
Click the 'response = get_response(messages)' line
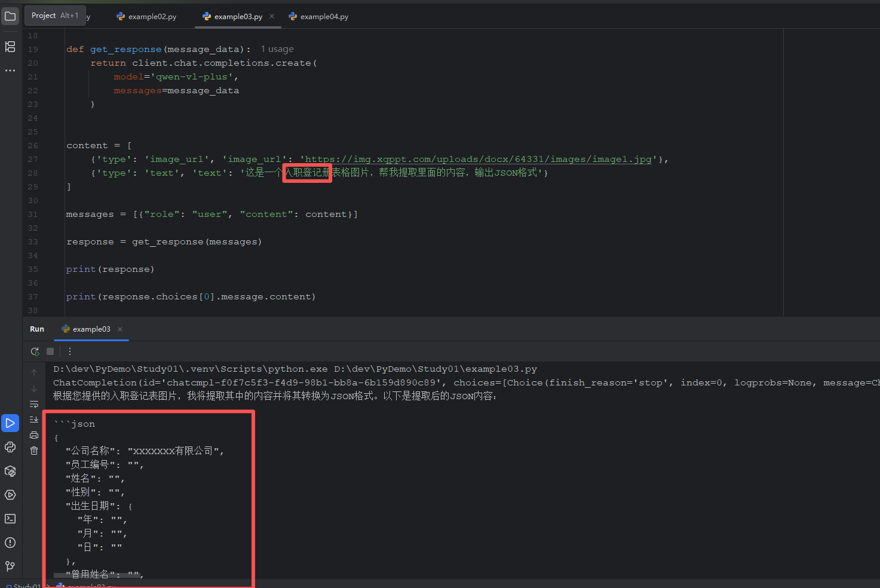164,241
